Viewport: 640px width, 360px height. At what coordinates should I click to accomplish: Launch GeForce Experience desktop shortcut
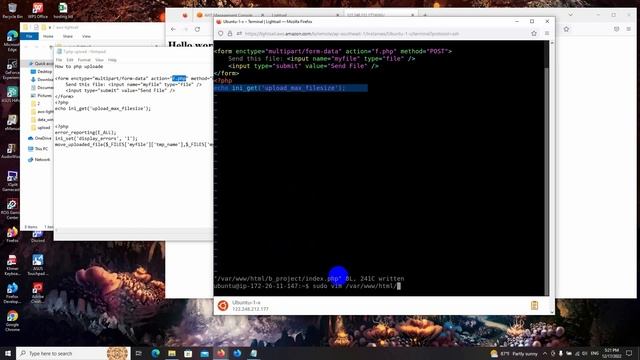11,69
